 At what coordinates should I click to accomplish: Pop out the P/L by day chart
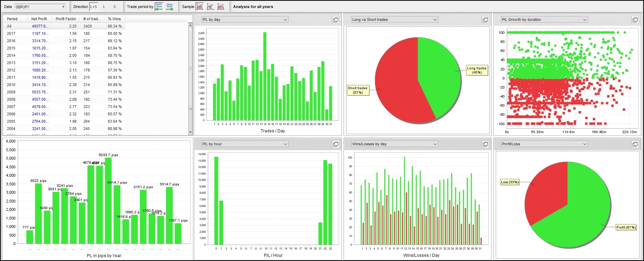(x=336, y=20)
